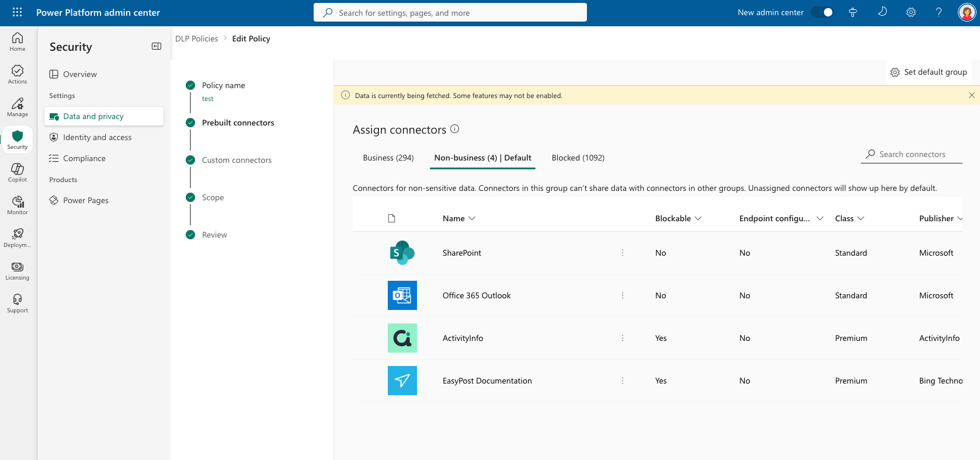980x460 pixels.
Task: Open Licensing in the left navigation rail
Action: click(18, 270)
